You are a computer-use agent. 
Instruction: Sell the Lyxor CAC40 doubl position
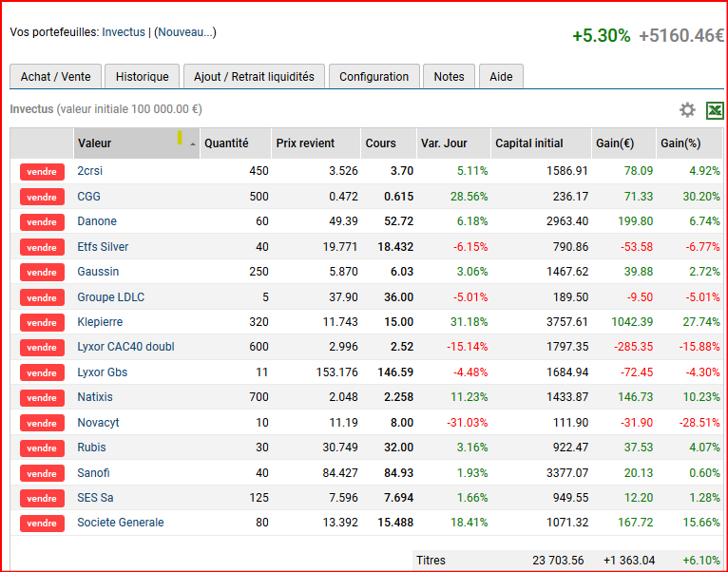[x=42, y=348]
